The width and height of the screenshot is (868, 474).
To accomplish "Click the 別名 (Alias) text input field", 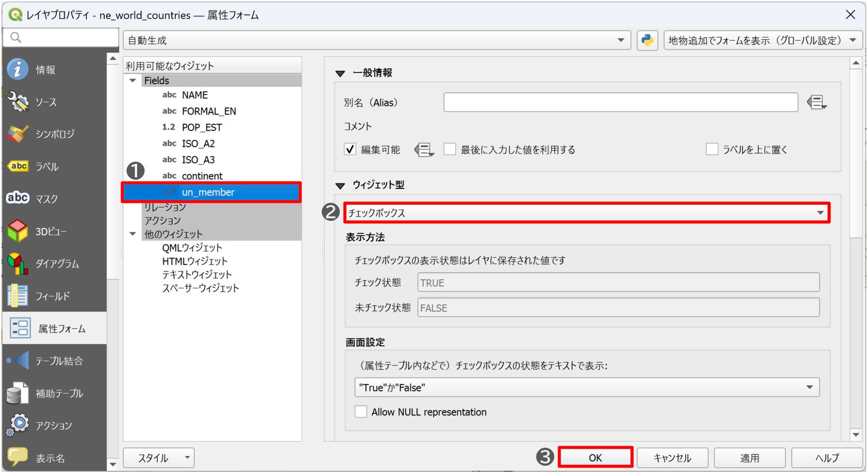I will tap(621, 102).
